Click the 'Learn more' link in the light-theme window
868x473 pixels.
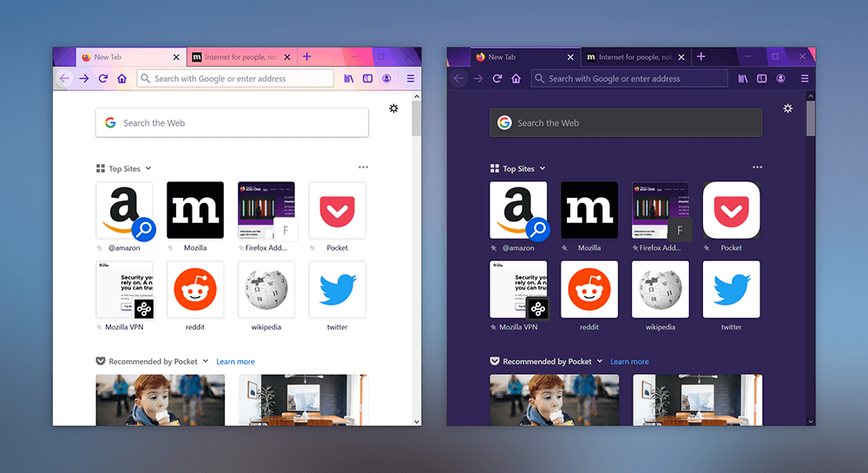(x=235, y=362)
